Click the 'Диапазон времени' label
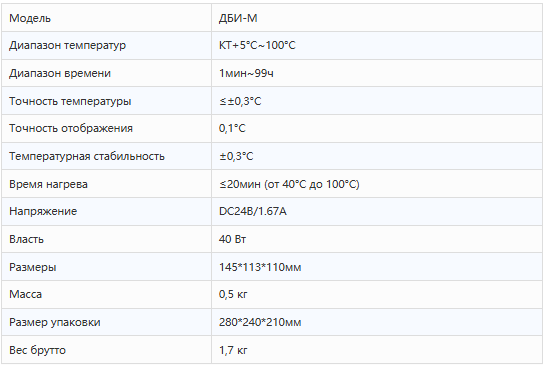The height and width of the screenshot is (365, 544). pos(60,73)
